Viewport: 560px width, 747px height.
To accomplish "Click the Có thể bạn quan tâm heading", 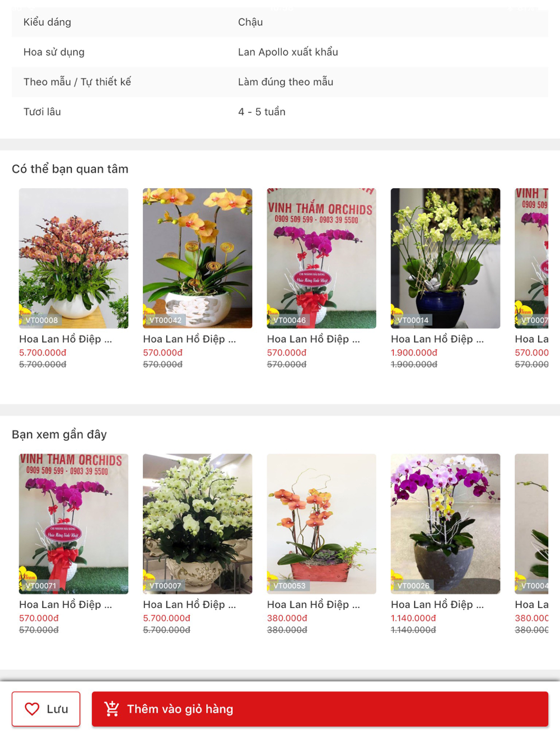I will click(70, 169).
